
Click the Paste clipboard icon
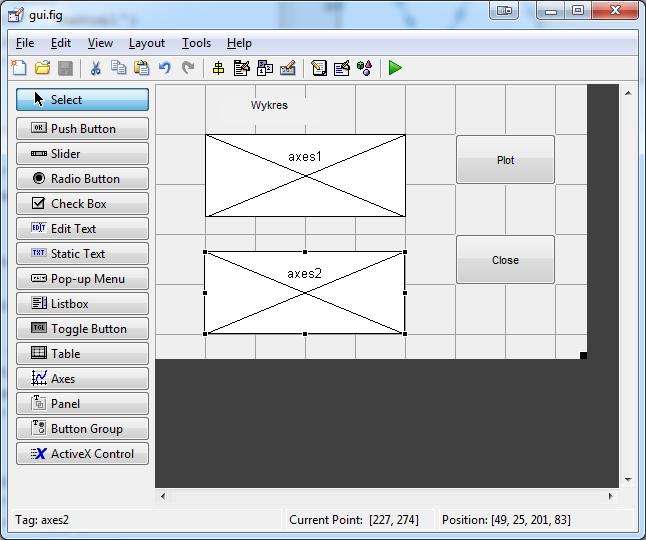(142, 68)
